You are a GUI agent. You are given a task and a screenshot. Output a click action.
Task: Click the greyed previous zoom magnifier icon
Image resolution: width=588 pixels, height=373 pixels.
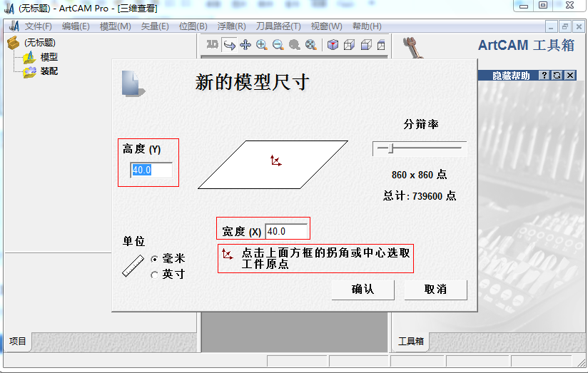(295, 45)
